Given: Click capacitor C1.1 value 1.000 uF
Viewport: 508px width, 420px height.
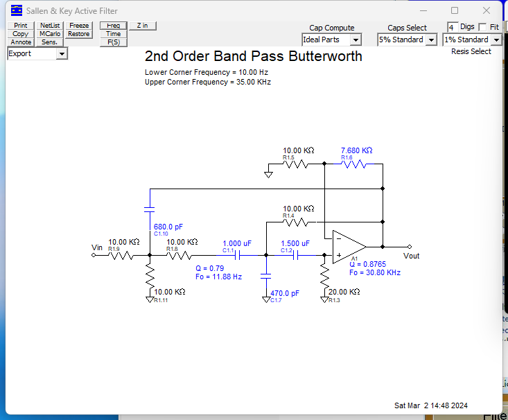Looking at the screenshot, I should (x=237, y=244).
